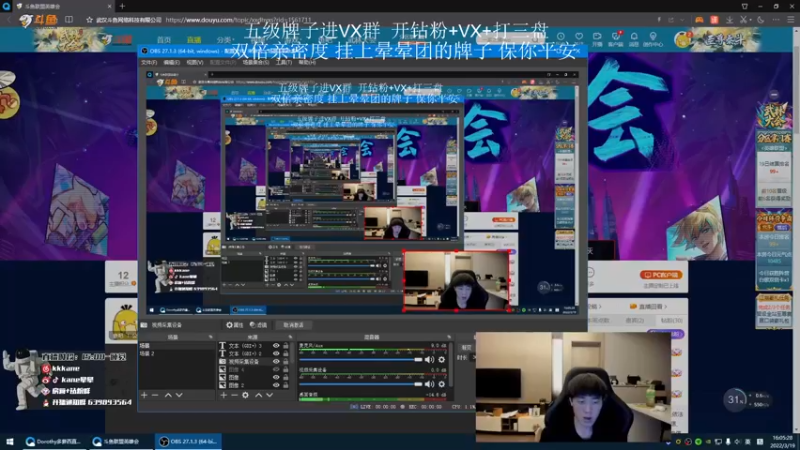The width and height of the screenshot is (800, 450).
Task: Toggle browser night mode moon icon
Action: tap(761, 19)
